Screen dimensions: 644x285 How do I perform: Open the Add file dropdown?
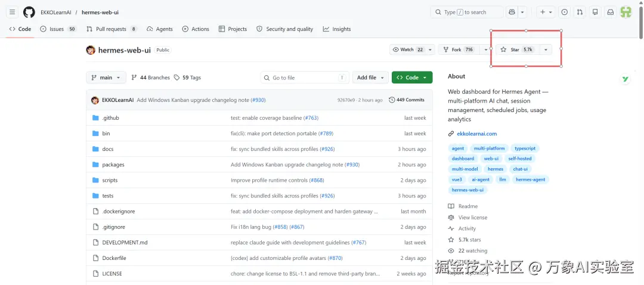point(370,78)
